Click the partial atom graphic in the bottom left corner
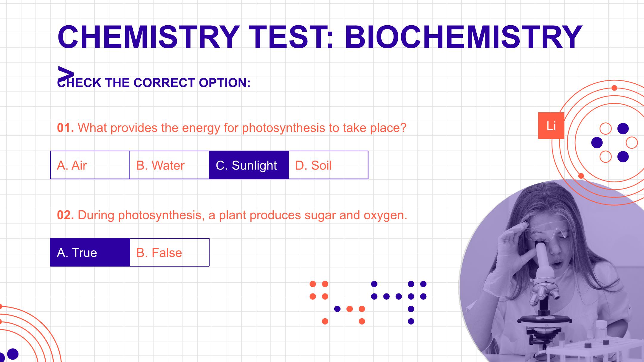 30,334
